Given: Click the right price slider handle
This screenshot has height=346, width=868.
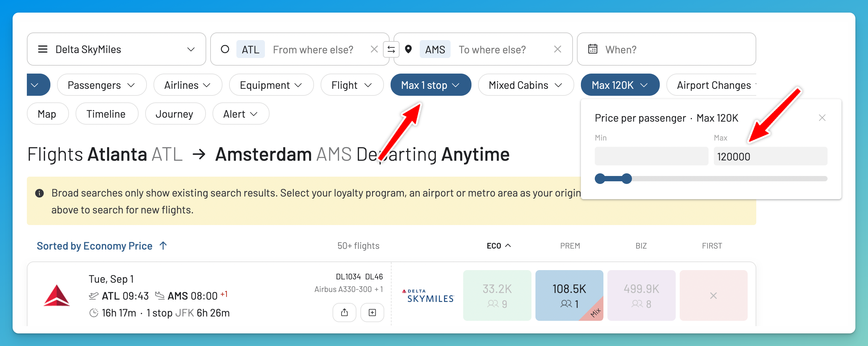Looking at the screenshot, I should 626,179.
